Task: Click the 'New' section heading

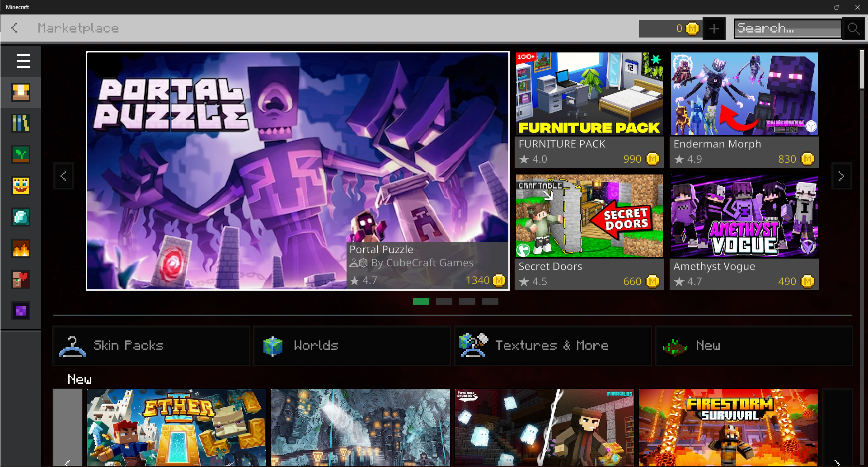Action: (80, 379)
